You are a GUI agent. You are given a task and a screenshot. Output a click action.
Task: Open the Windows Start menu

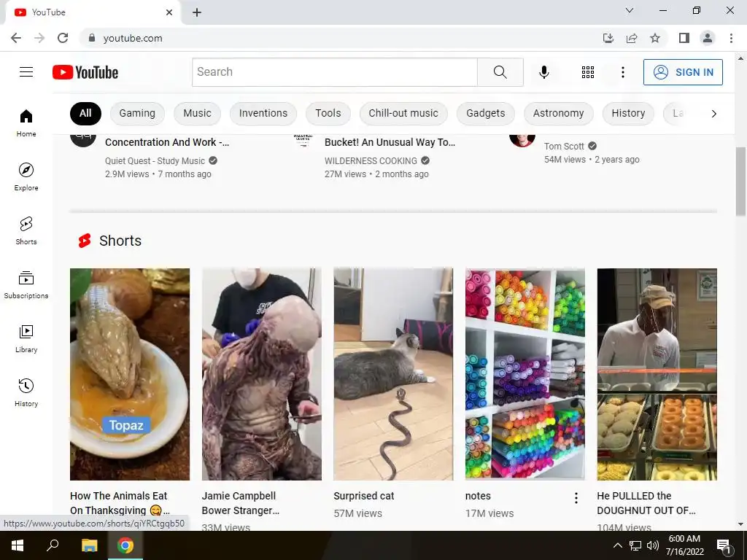[18, 545]
